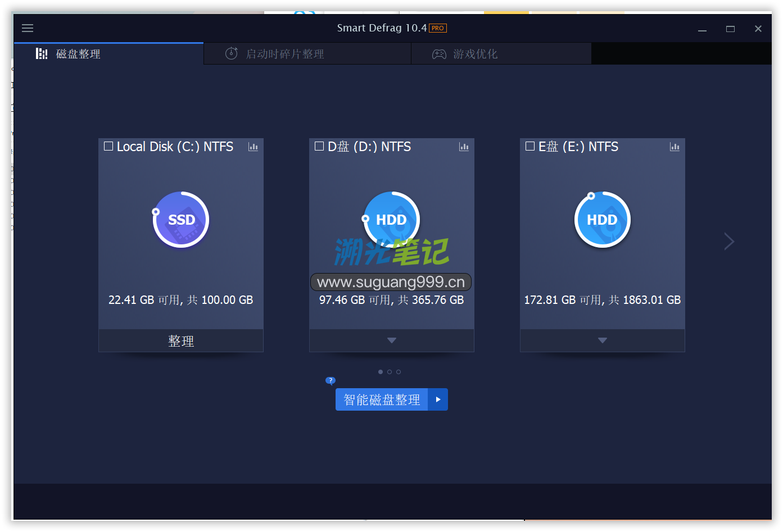This screenshot has width=783, height=532.
Task: Expand the dropdown arrow under E盘 card
Action: coord(603,340)
